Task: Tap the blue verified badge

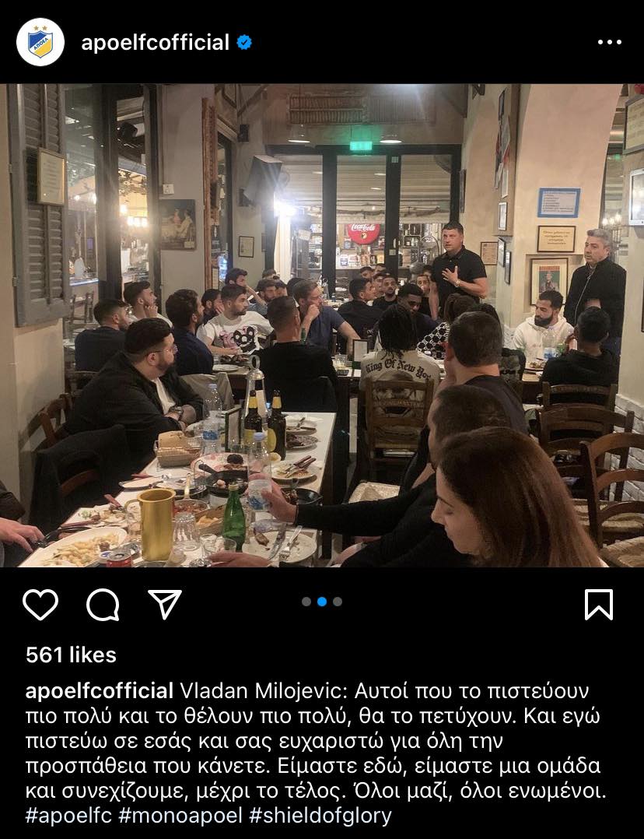Action: tap(244, 42)
